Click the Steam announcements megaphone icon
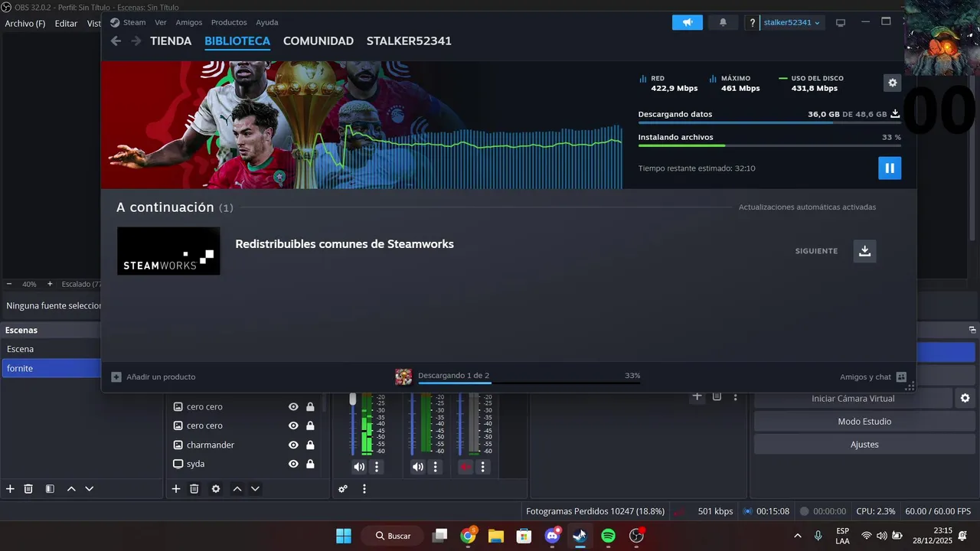The image size is (980, 551). point(688,22)
